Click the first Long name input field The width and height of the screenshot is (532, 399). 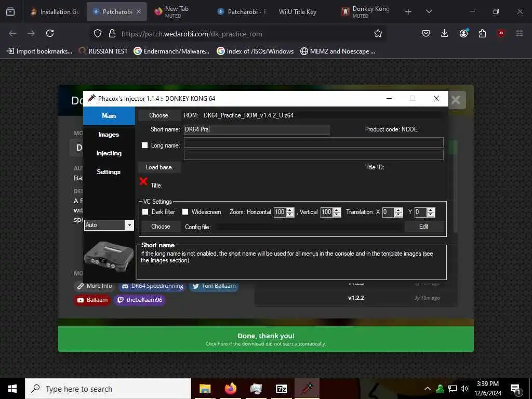tap(313, 142)
